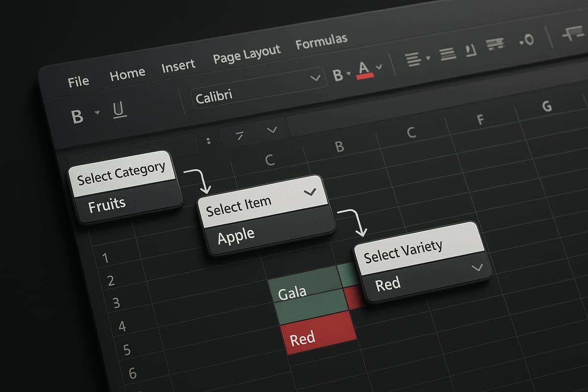Viewport: 588px width, 392px height.
Task: Open the Page Layout tab
Action: (x=246, y=49)
